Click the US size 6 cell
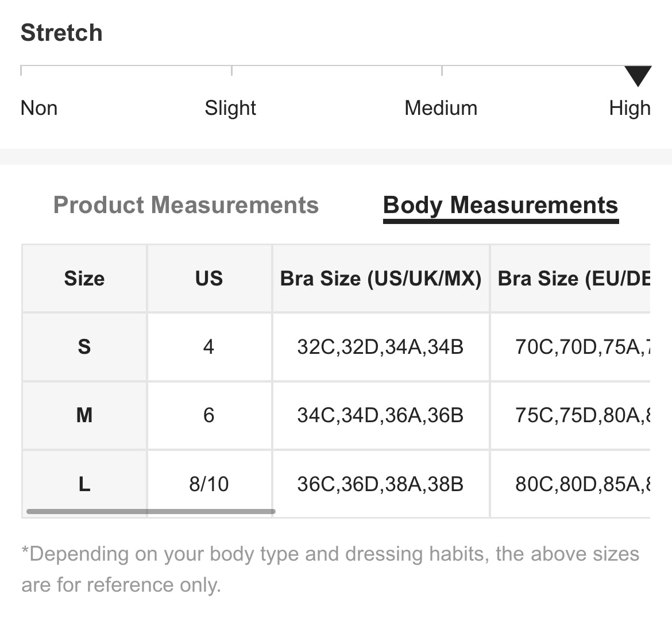 [x=209, y=415]
